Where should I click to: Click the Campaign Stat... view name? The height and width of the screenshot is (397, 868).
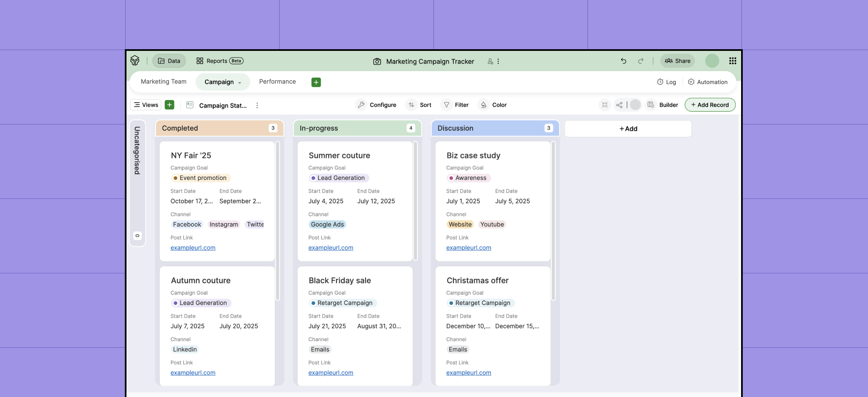click(x=223, y=105)
